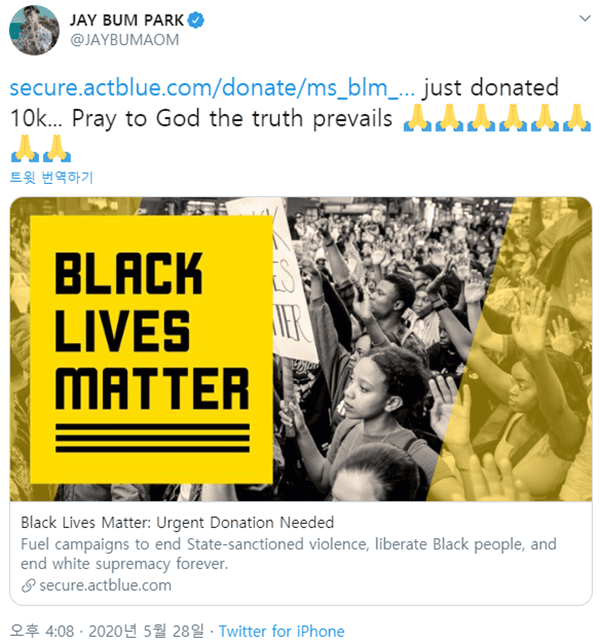Image resolution: width=600 pixels, height=644 pixels.
Task: Open the yellow Black Lives Matter square graphic
Action: (x=152, y=349)
